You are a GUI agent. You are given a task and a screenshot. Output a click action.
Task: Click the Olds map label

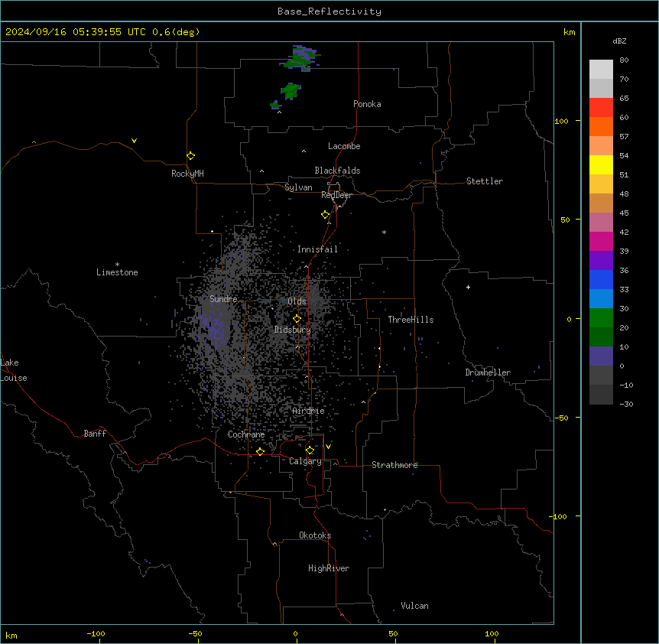297,301
